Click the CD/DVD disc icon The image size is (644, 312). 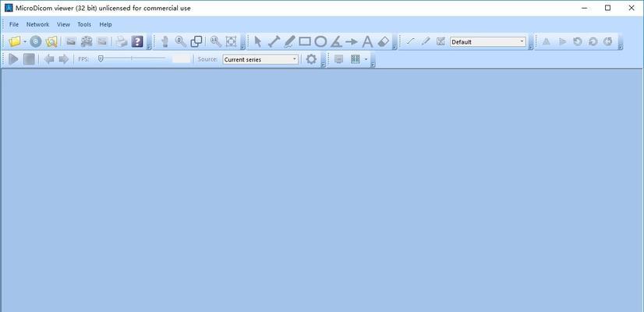point(36,41)
